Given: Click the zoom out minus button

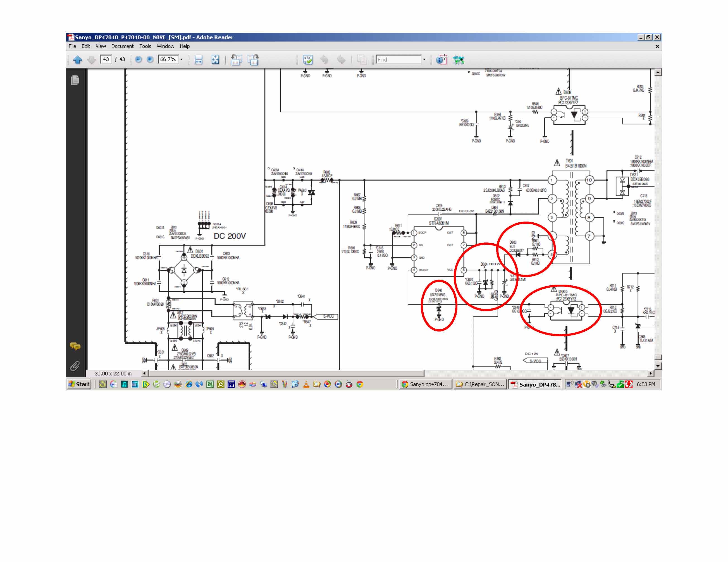Looking at the screenshot, I should 138,59.
